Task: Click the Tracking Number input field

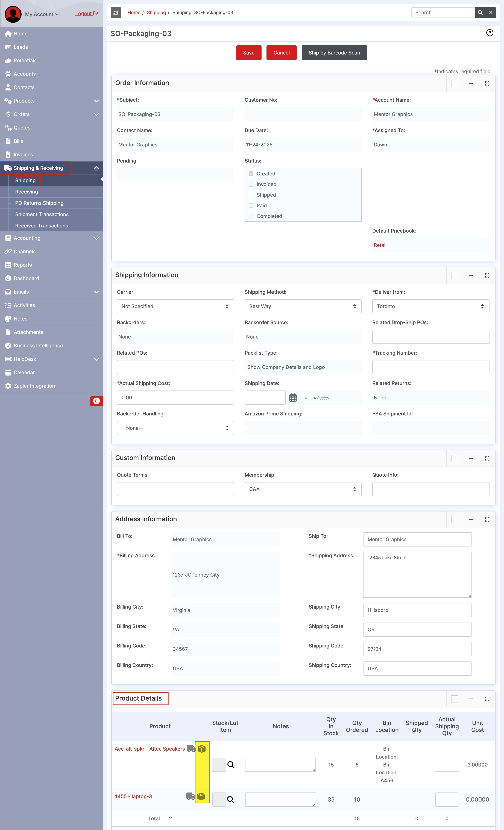Action: pyautogui.click(x=430, y=367)
